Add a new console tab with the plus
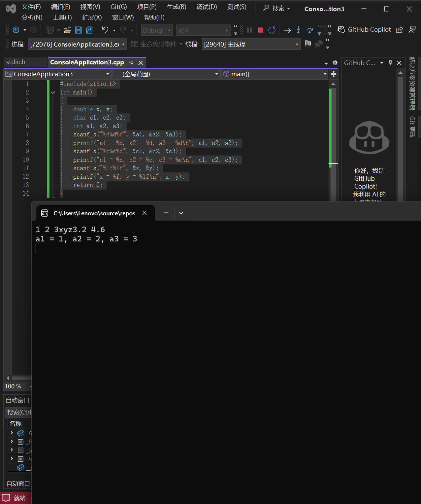421x504 pixels. tap(166, 213)
